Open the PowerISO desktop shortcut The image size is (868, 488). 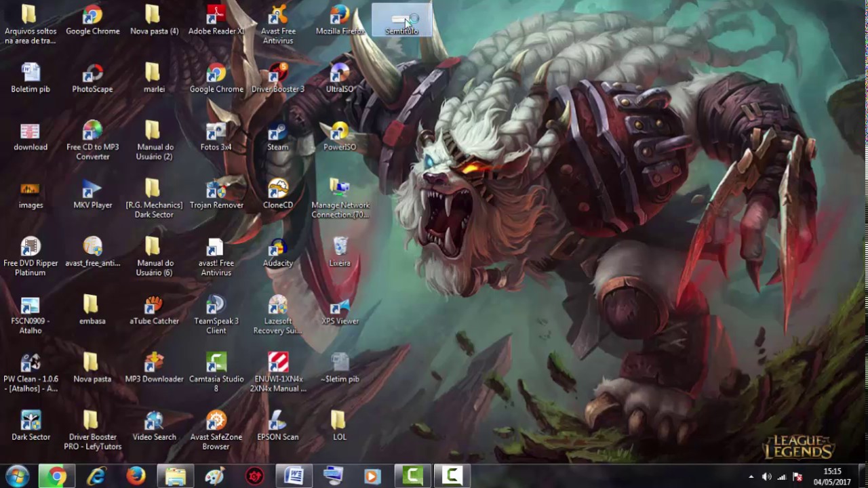point(340,136)
